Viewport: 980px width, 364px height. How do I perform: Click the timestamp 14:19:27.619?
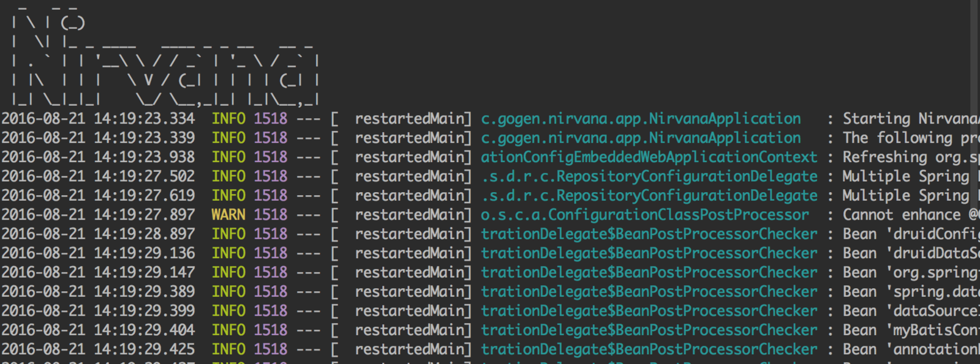[x=145, y=196]
